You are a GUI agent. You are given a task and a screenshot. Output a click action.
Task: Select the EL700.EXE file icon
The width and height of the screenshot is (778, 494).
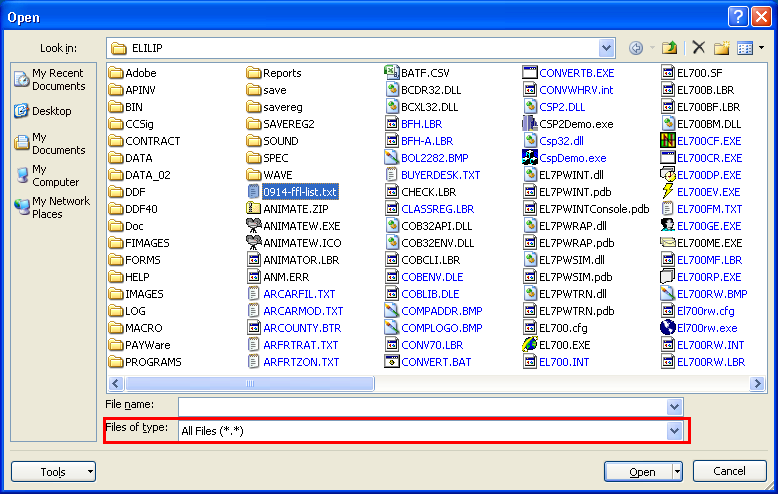tap(529, 344)
